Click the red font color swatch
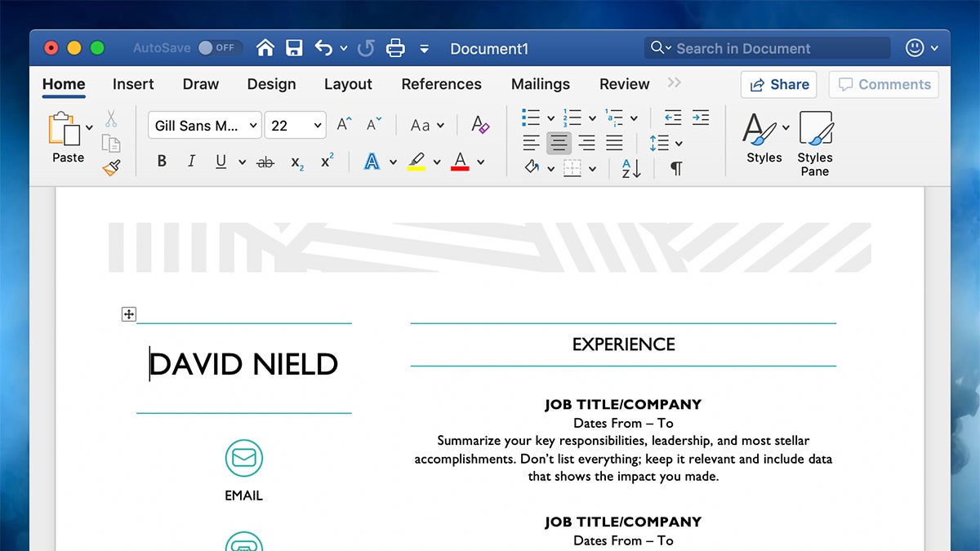Viewport: 980px width, 551px height. (460, 162)
